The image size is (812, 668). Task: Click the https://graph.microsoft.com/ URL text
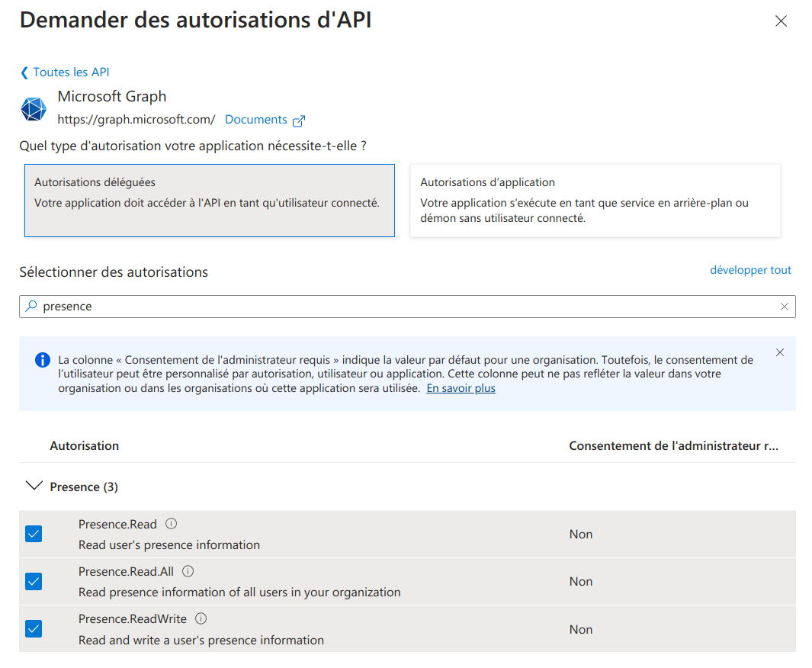(x=136, y=120)
